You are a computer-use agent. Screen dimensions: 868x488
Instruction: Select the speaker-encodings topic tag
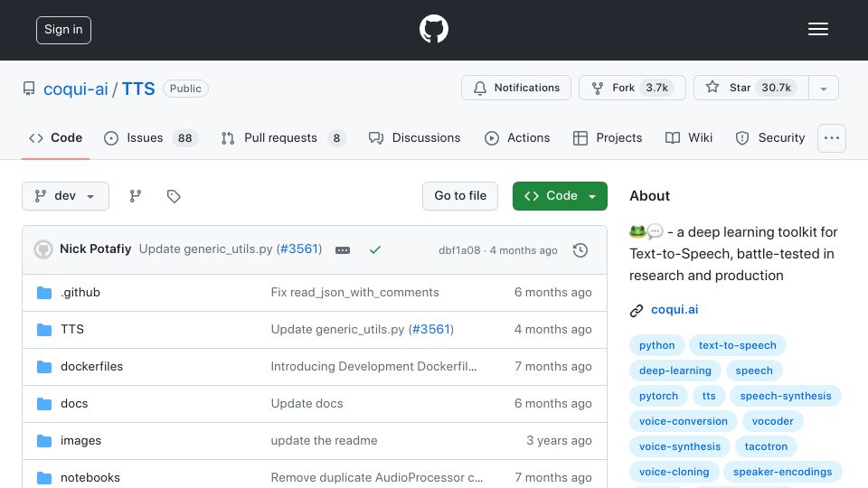782,473
